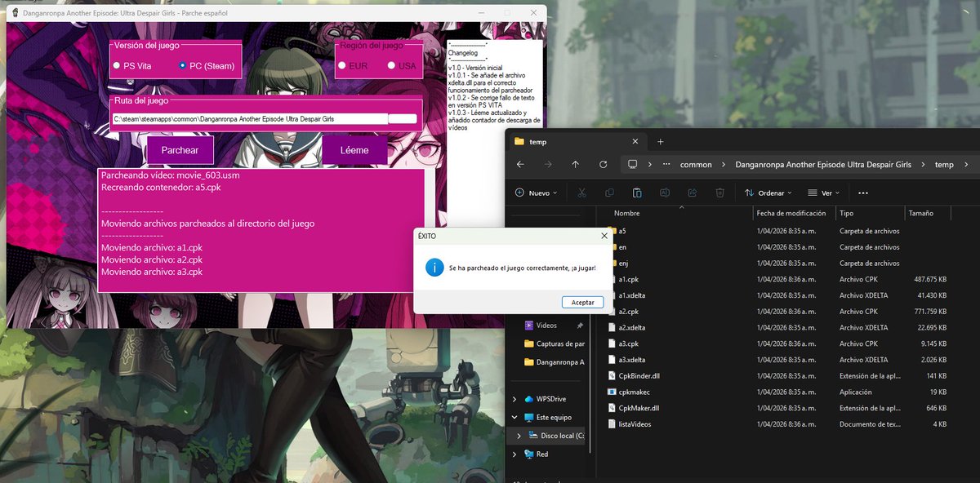Click common in the address breadcrumb
This screenshot has height=483, width=980.
point(696,165)
